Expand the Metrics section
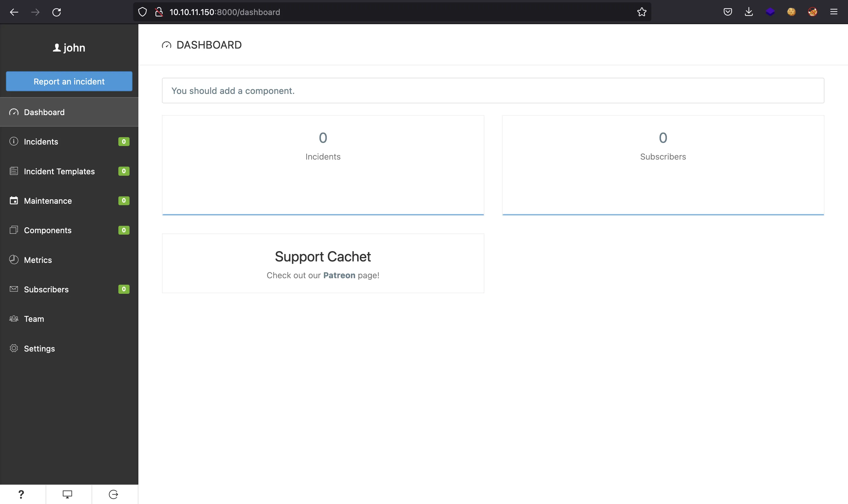The width and height of the screenshot is (848, 504). coord(38,260)
